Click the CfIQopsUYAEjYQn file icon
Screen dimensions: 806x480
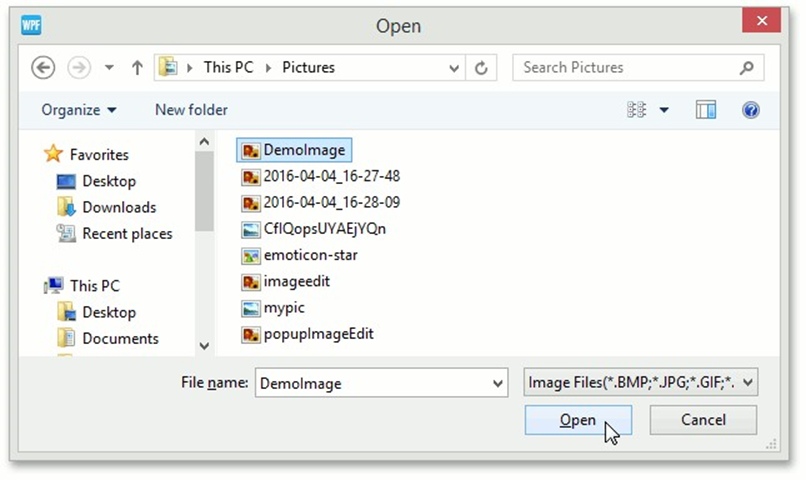pyautogui.click(x=251, y=229)
